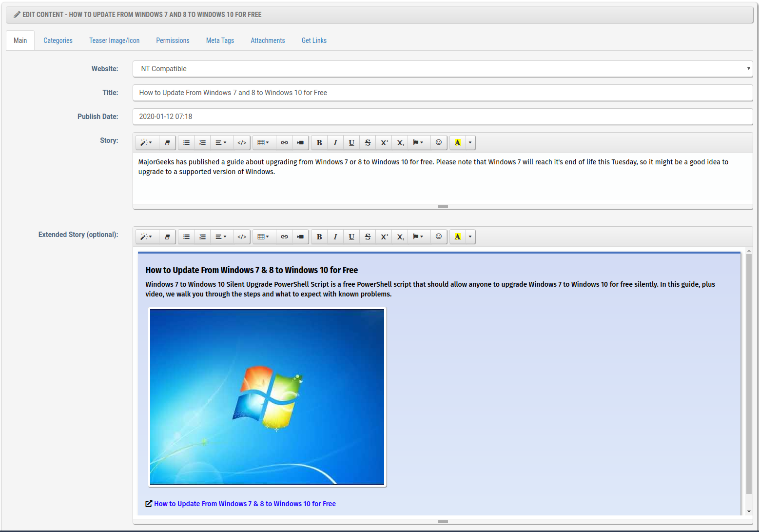Open the Get Links tab

[x=314, y=40]
